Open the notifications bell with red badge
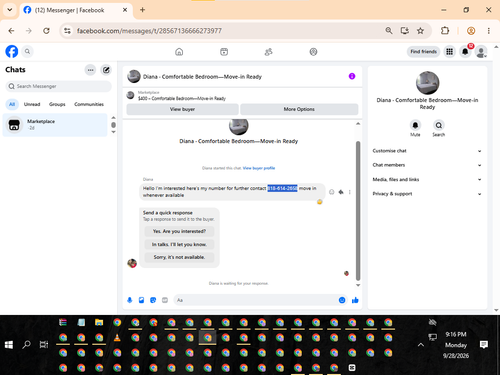The height and width of the screenshot is (375, 500). [465, 52]
